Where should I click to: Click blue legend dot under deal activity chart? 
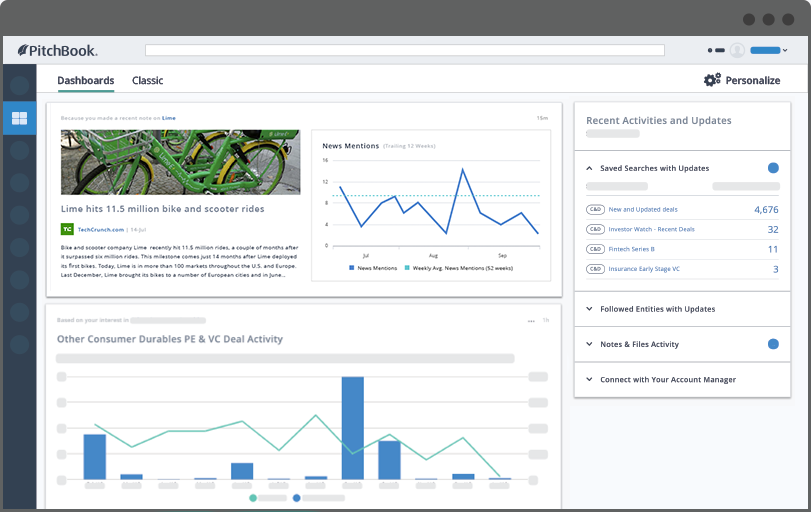tap(296, 498)
